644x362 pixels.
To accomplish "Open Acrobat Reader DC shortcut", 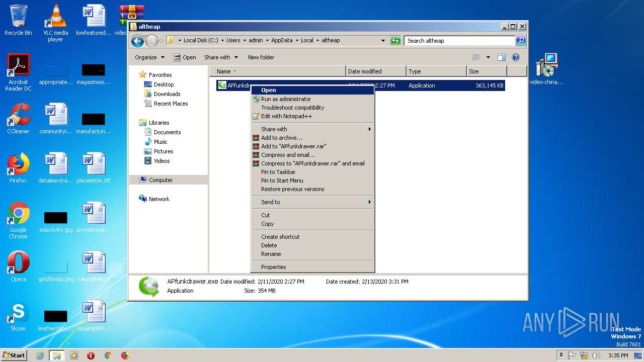I will [18, 72].
